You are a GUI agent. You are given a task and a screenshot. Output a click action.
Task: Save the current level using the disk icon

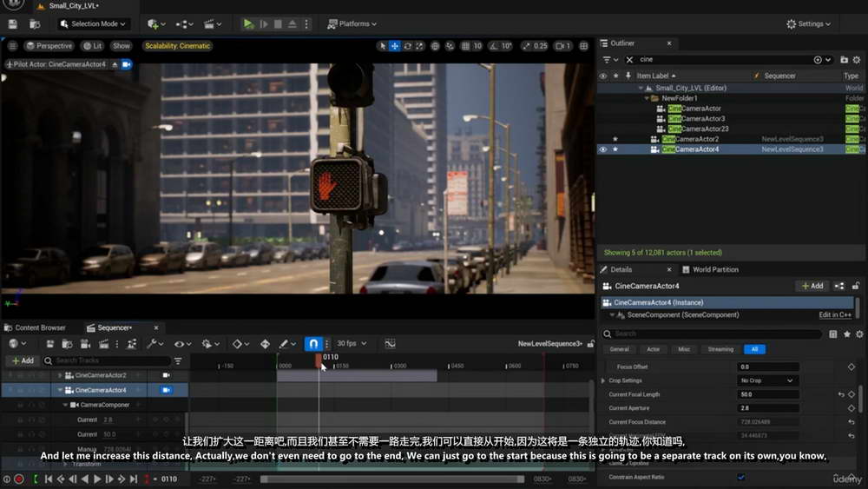13,23
